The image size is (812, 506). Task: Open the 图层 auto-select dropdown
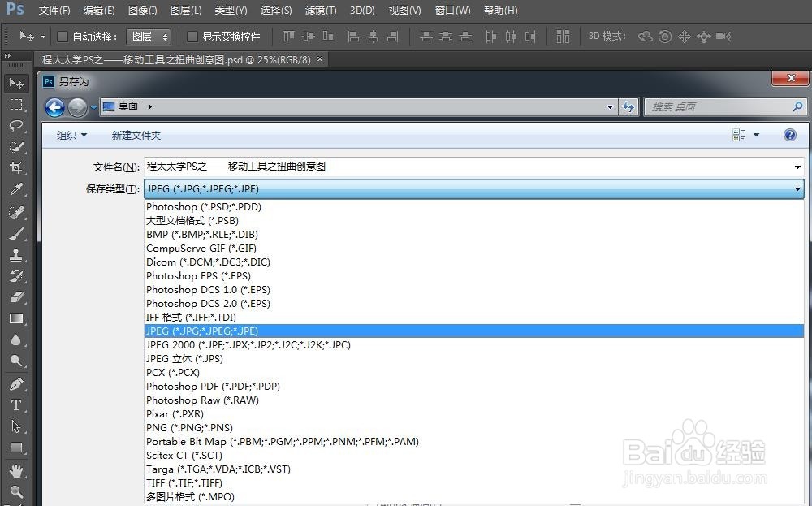click(x=149, y=37)
